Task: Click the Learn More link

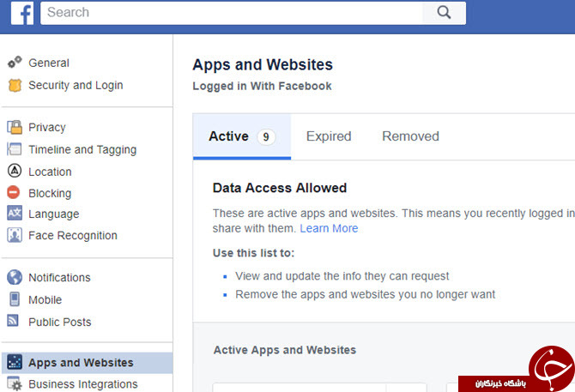Action: 329,228
